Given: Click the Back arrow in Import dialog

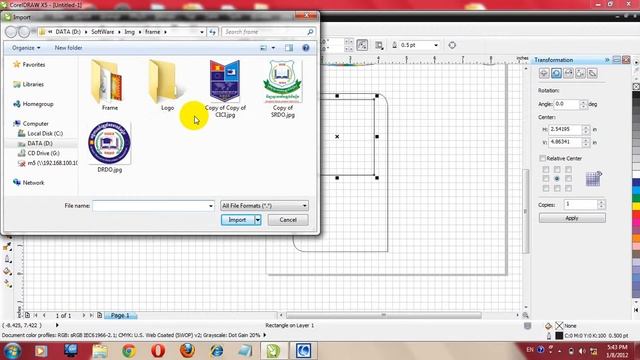Looking at the screenshot, I should coord(11,32).
